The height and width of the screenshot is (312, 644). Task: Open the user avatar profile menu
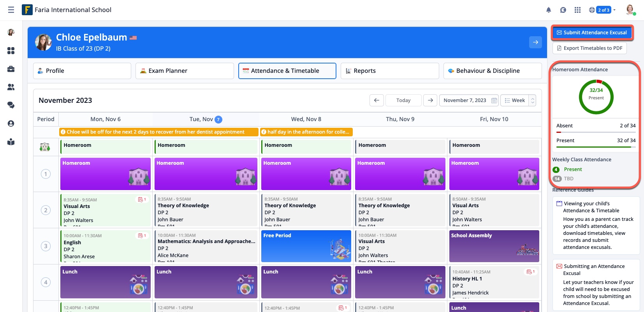tap(630, 10)
